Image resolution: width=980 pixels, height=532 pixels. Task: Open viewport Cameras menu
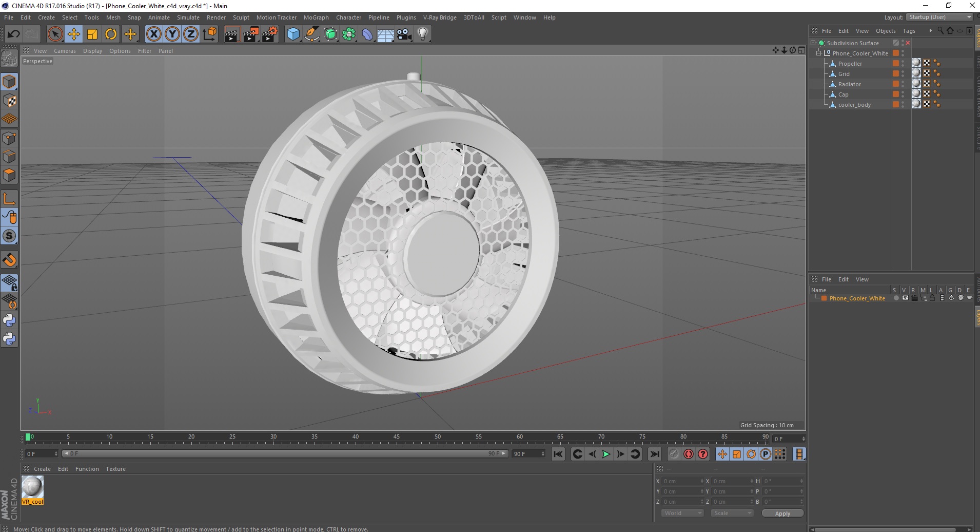(x=65, y=51)
